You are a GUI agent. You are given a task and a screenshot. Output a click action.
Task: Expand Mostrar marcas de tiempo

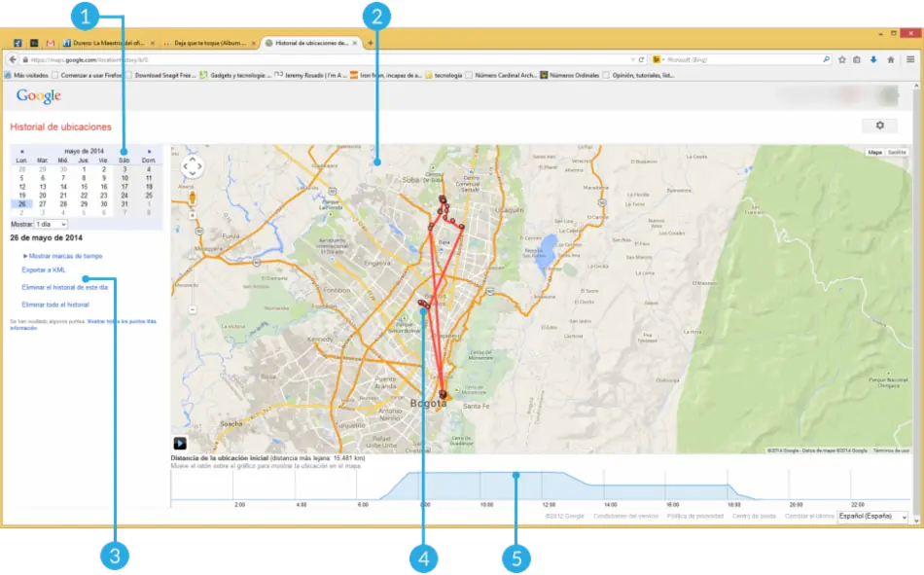[x=62, y=256]
